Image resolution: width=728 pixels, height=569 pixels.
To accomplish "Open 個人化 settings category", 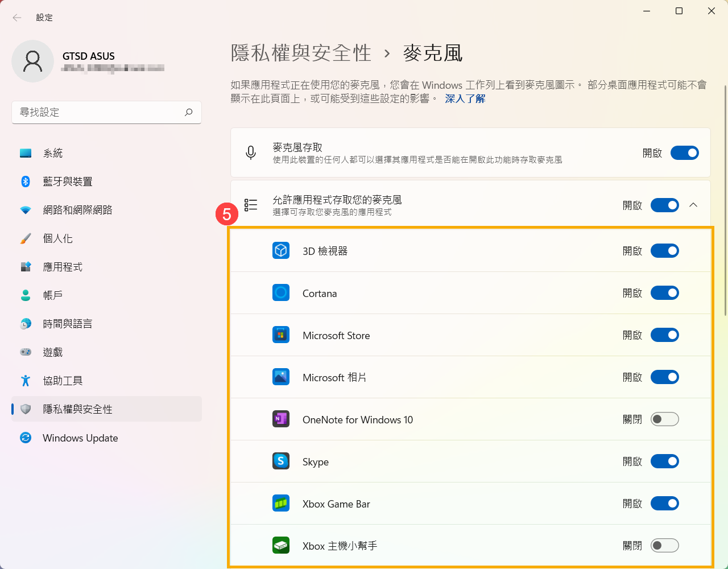I will click(x=107, y=238).
